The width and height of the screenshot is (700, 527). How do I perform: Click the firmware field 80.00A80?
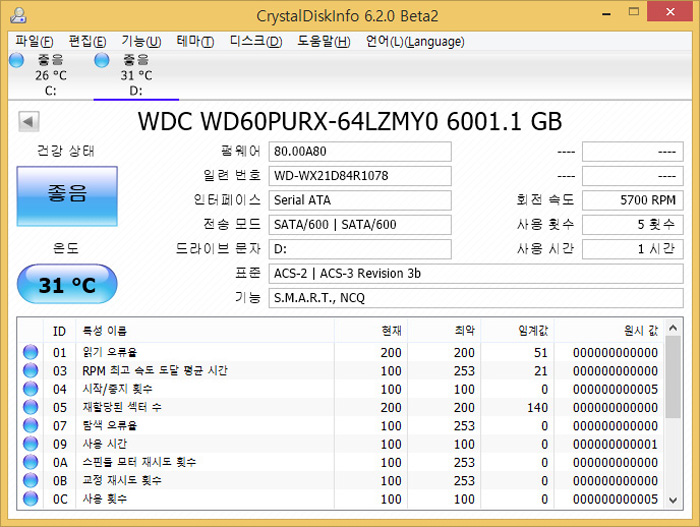pos(360,151)
